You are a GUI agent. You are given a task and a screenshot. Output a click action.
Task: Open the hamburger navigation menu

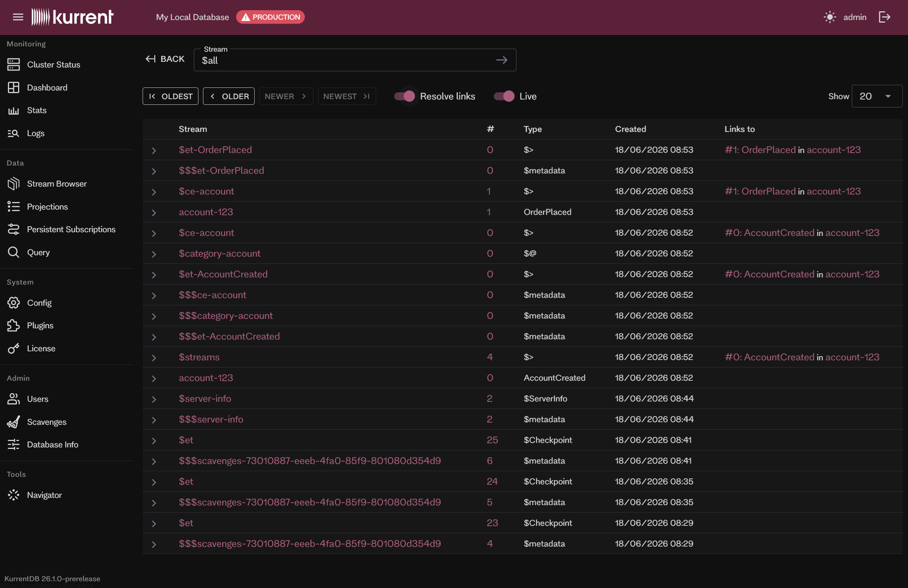[18, 17]
